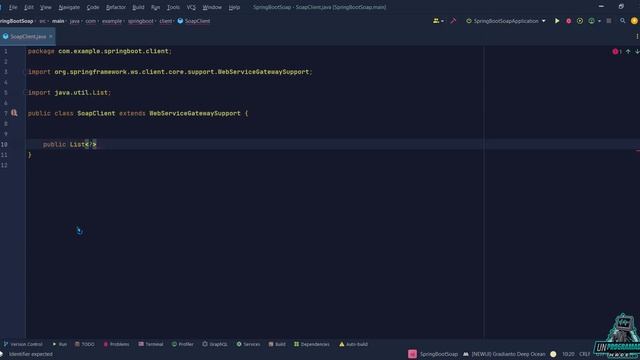Open the VCS menu
The height and width of the screenshot is (360, 640).
click(x=191, y=7)
